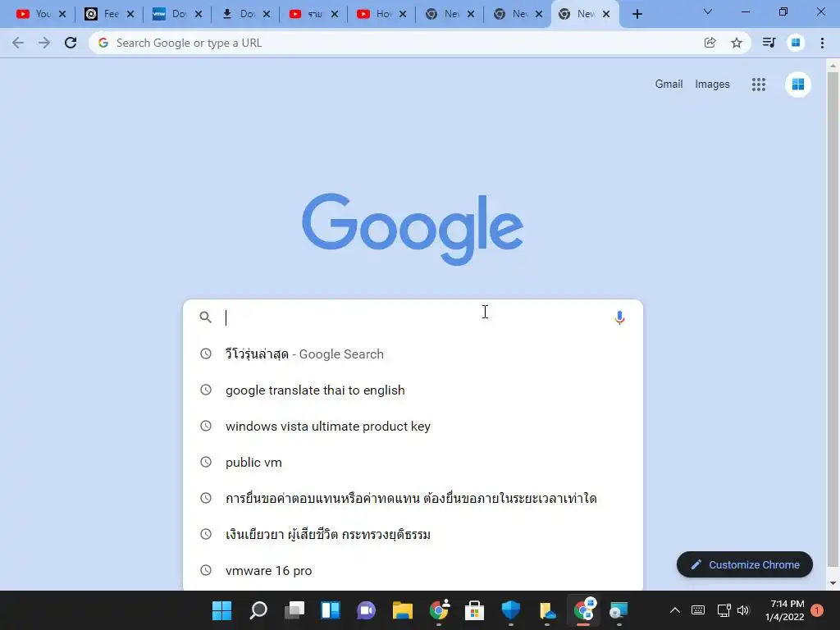Open the Google account avatar on page
This screenshot has height=630, width=840.
(797, 84)
